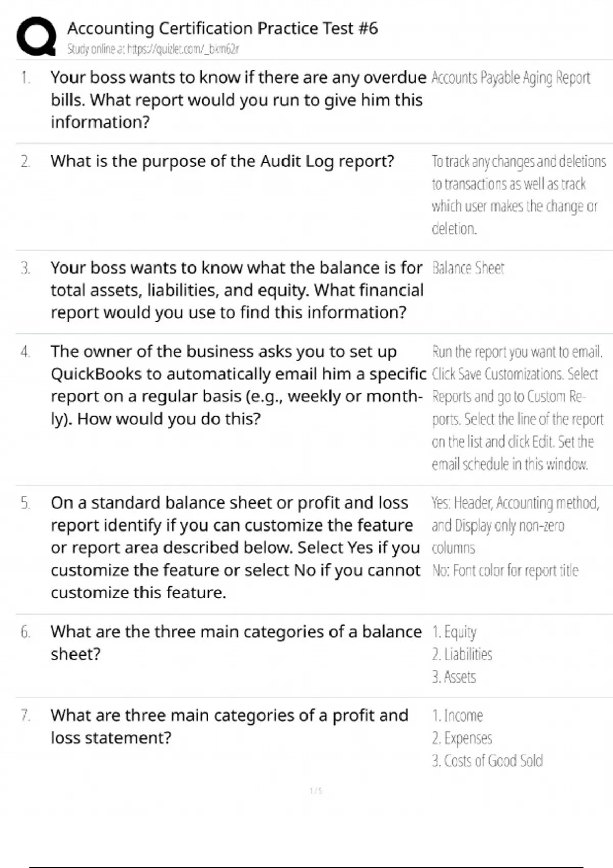The width and height of the screenshot is (613, 868).
Task: Click the 1/5 page number indicator
Action: click(316, 791)
